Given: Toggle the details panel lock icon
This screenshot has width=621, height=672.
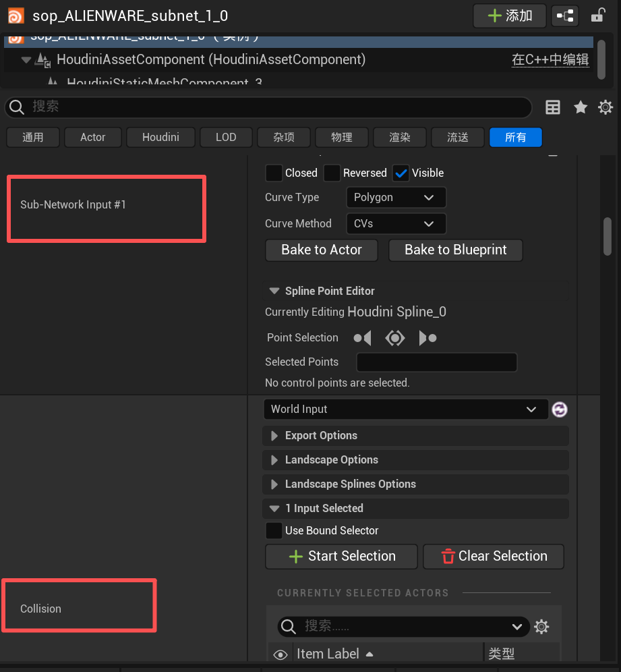Looking at the screenshot, I should click(x=597, y=16).
